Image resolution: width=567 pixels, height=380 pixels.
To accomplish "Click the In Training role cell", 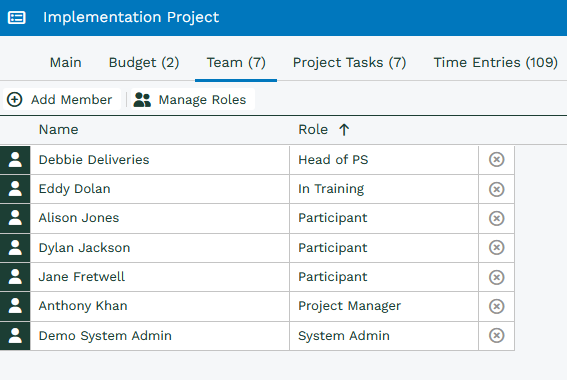I will click(x=384, y=189).
